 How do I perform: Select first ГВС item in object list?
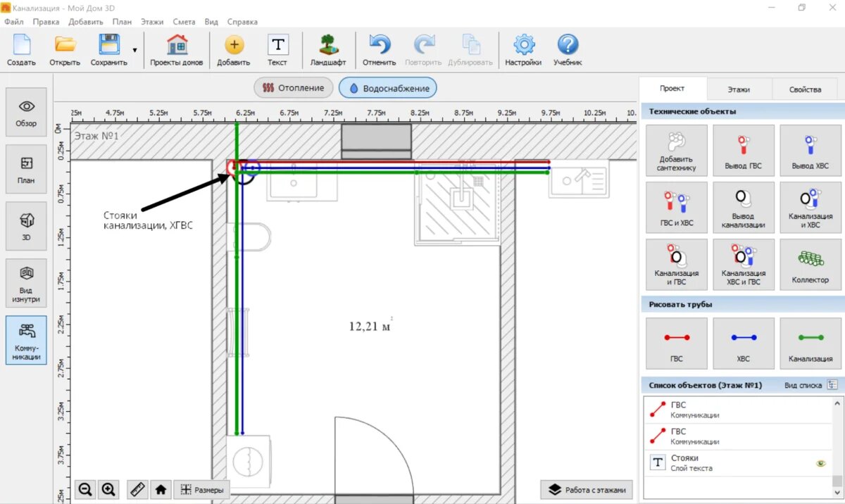pyautogui.click(x=737, y=410)
